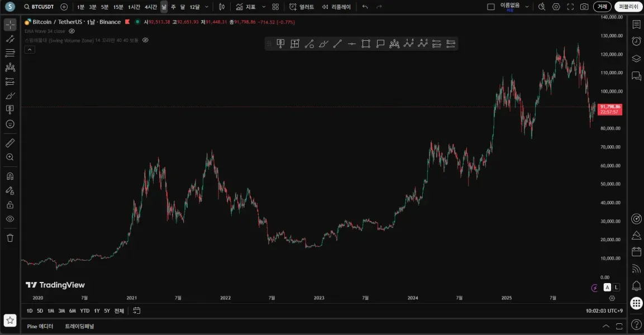The image size is (644, 335).
Task: Toggle magnet mode in left sidebar
Action: [x=10, y=176]
